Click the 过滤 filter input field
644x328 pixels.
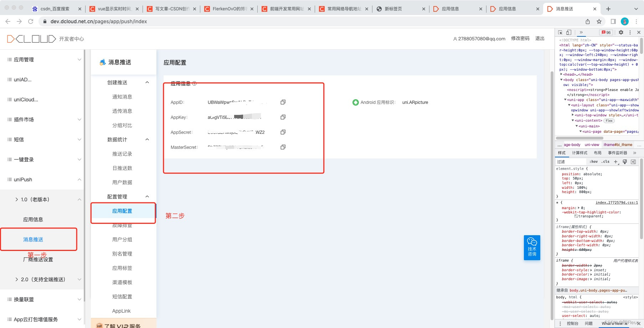(x=570, y=161)
